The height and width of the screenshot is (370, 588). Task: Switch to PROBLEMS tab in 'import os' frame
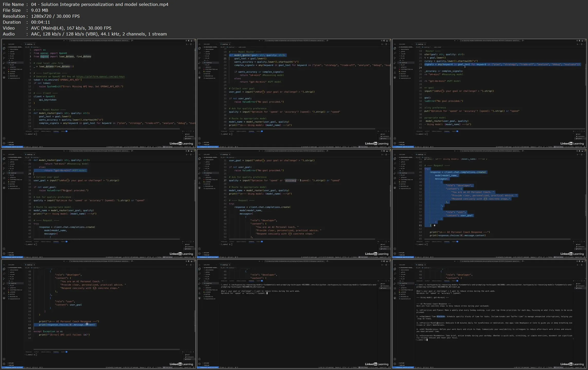[29, 131]
